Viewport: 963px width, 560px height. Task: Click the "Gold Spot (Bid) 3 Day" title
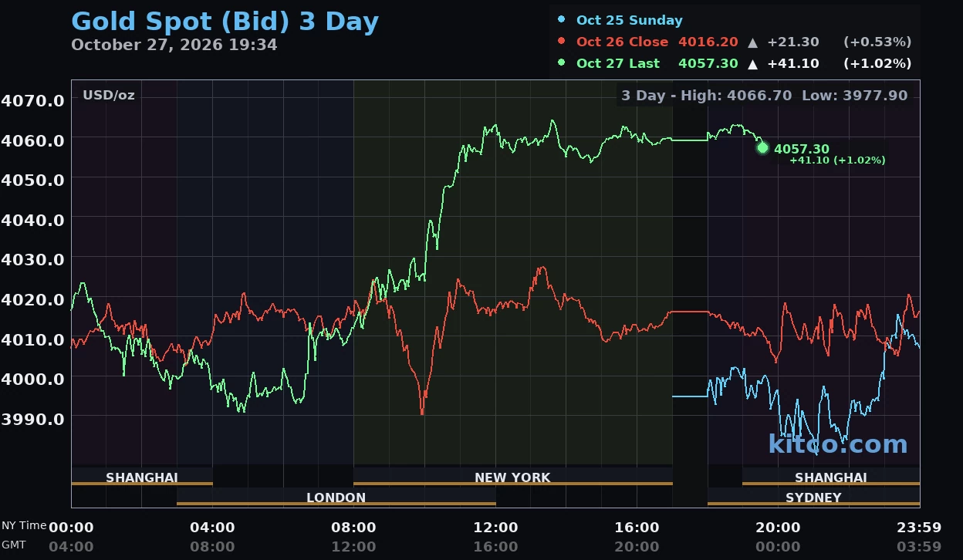point(225,22)
